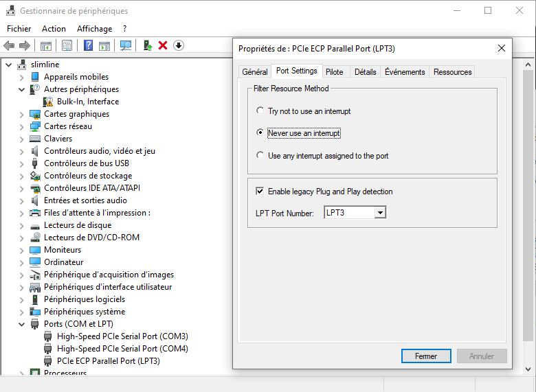The height and width of the screenshot is (392, 536).
Task: Click the Appareils mobiles icon
Action: tap(35, 77)
